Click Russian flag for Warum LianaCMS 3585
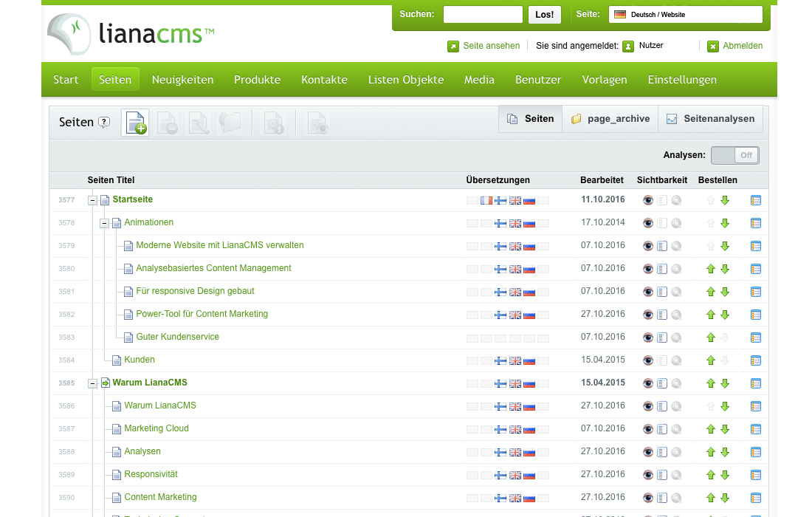The image size is (812, 517). point(529,383)
